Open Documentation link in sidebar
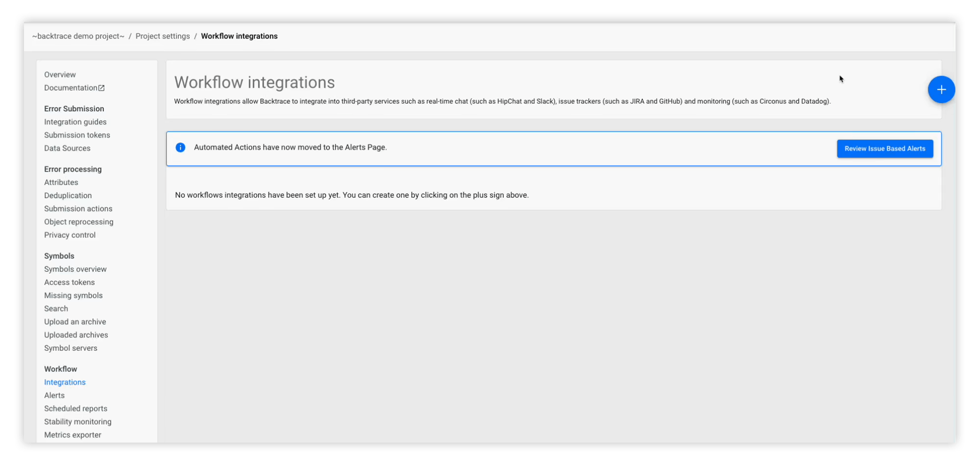 tap(70, 88)
